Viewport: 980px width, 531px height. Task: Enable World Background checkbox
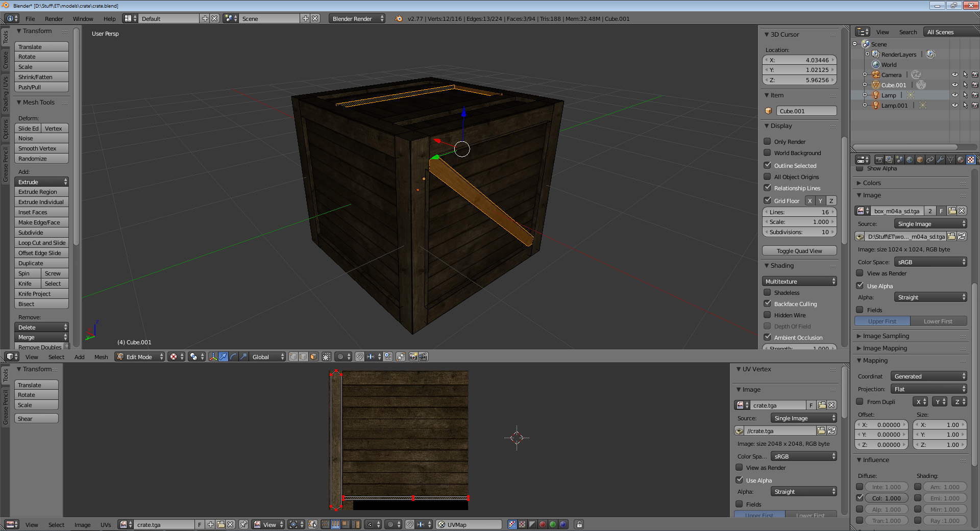(767, 153)
